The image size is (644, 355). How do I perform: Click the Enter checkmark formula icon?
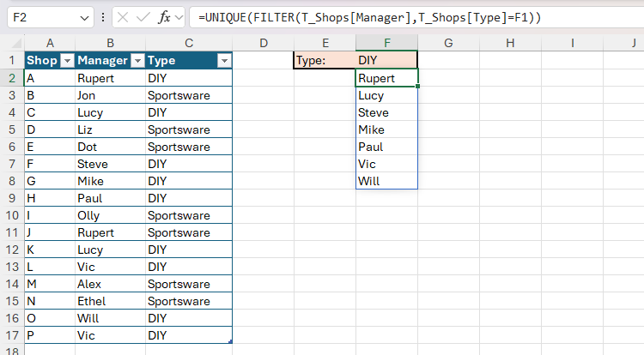pos(143,17)
